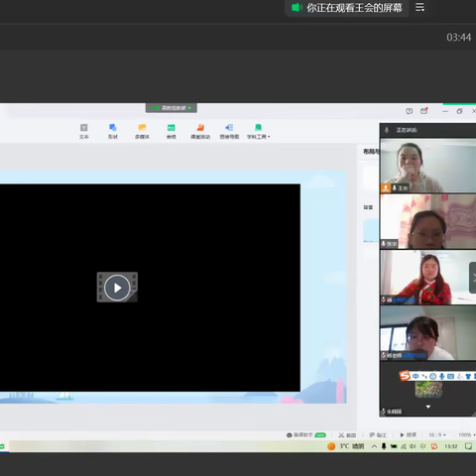Viewport: 476px width, 476px height.
Task: Select the 文本 (Text) tool
Action: click(84, 131)
